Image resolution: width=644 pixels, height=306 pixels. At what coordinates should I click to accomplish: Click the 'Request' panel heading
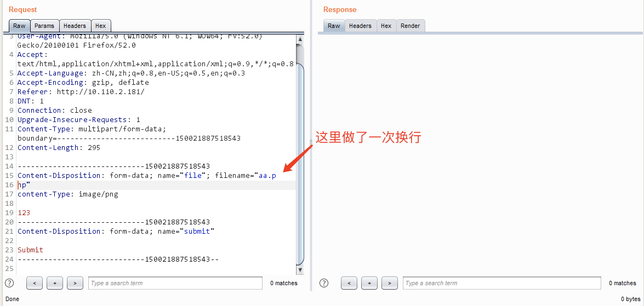(x=22, y=9)
